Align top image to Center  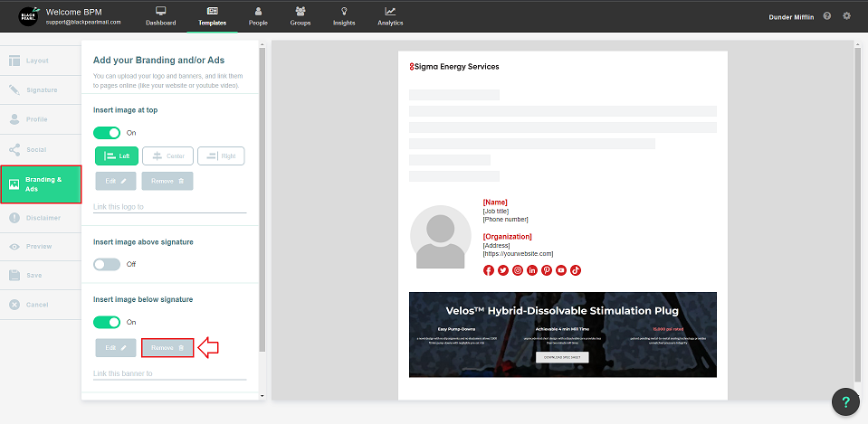(167, 156)
